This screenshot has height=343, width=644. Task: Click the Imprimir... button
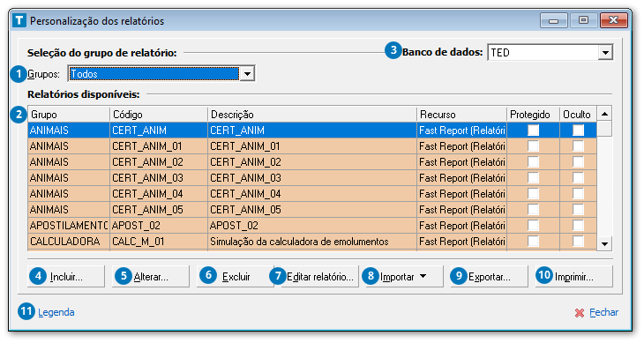point(573,277)
